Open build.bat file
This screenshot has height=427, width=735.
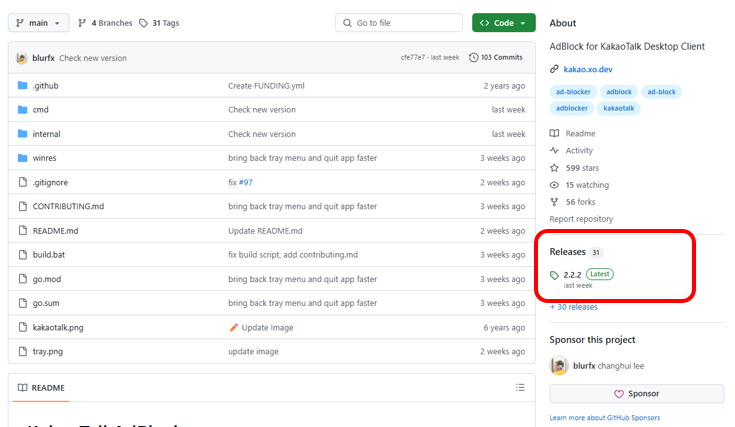pos(49,255)
